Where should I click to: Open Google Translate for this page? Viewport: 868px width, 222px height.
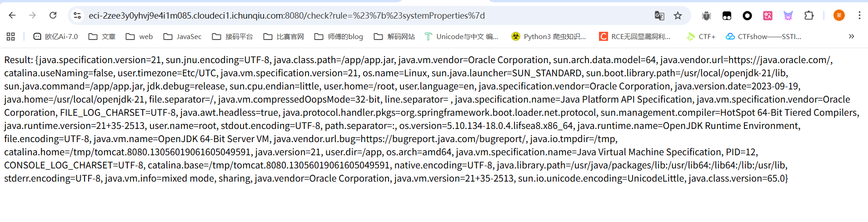click(x=659, y=15)
